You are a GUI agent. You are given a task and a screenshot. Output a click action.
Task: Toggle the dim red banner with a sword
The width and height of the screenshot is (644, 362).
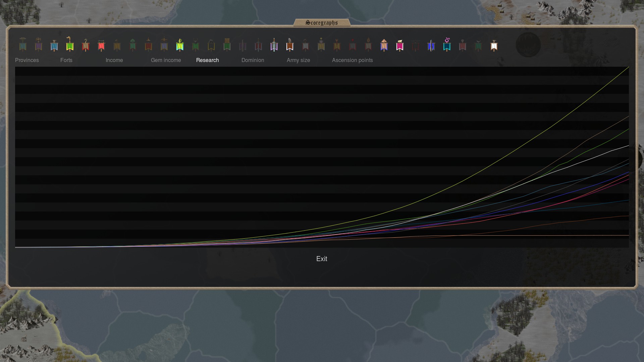(258, 45)
